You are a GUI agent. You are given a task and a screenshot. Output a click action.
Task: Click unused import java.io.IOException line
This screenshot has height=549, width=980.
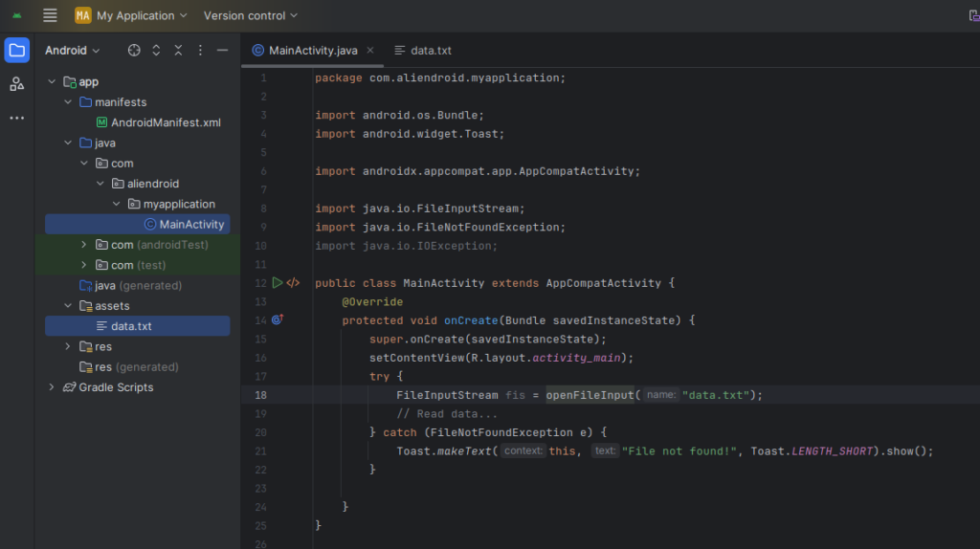click(x=406, y=246)
